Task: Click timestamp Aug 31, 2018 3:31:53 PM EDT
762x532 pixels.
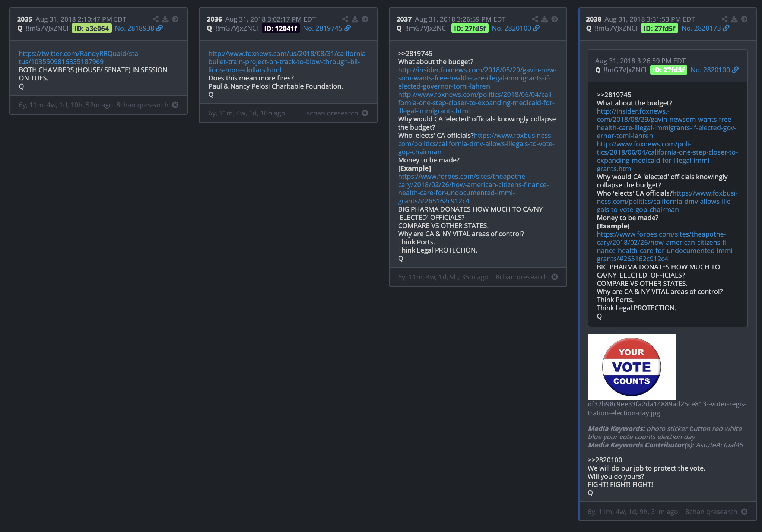Action: tap(650, 19)
